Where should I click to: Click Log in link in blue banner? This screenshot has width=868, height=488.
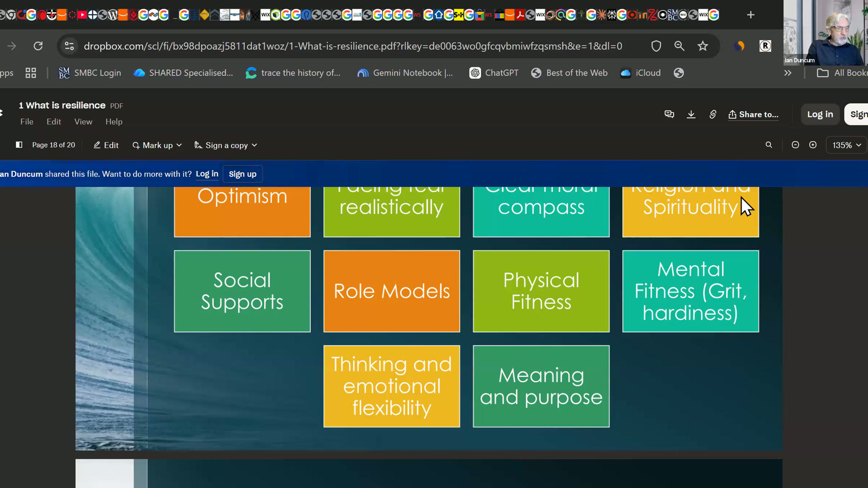[207, 174]
